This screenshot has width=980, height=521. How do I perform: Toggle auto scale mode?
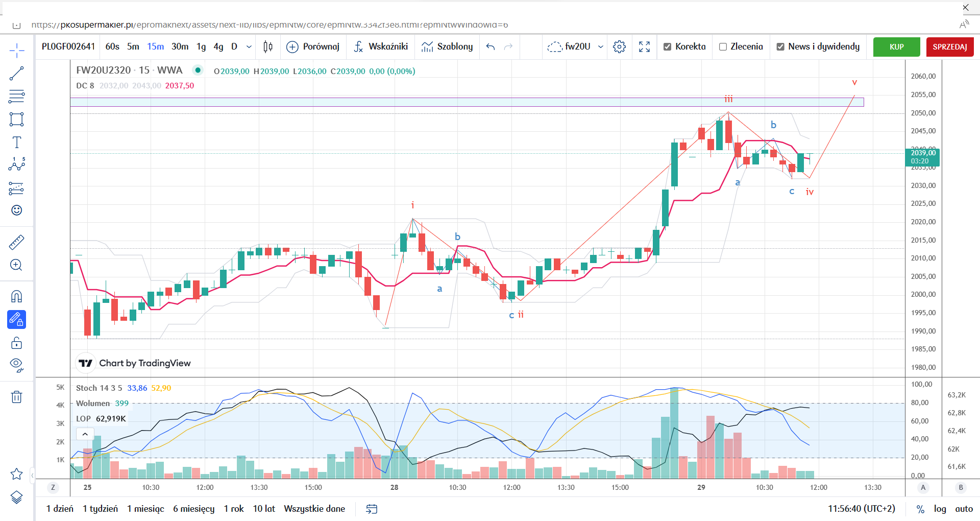click(964, 509)
